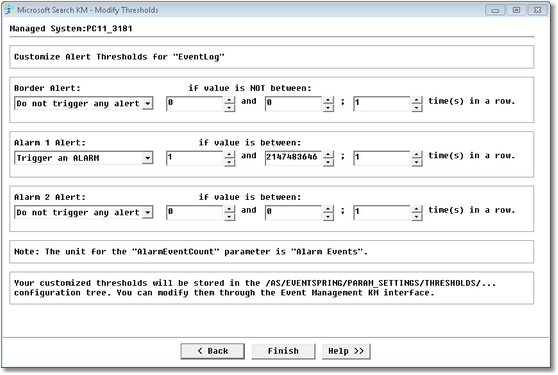This screenshot has height=375, width=558.
Task: Decrease Border Alert lower value with down arrow
Action: coord(230,107)
